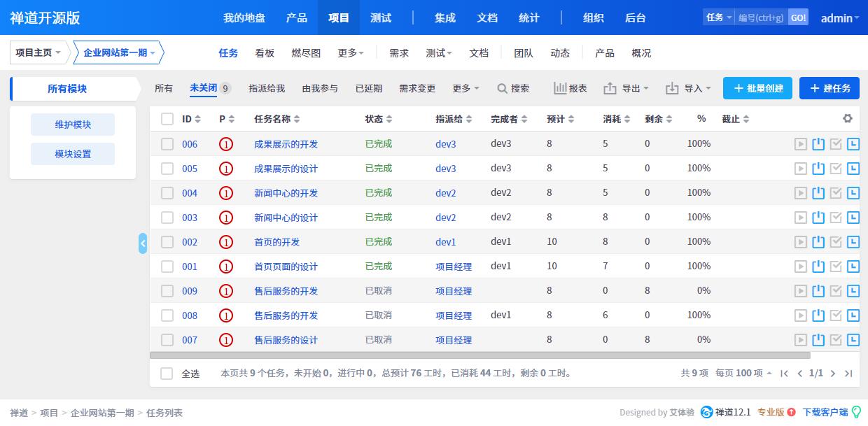This screenshot has width=868, height=426.
Task: Click the start icon for task 005
Action: [x=801, y=169]
